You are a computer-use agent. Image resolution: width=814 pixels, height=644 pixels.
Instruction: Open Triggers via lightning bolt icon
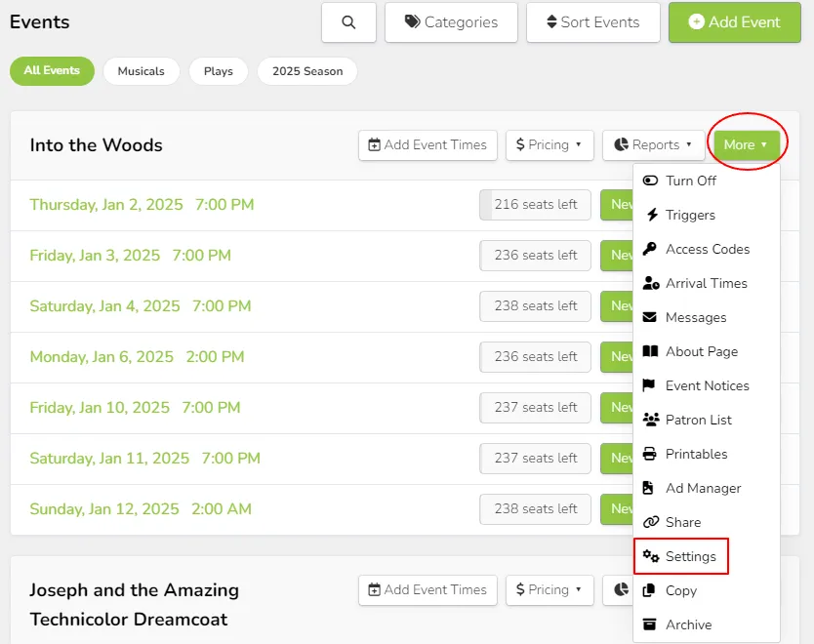pyautogui.click(x=651, y=215)
